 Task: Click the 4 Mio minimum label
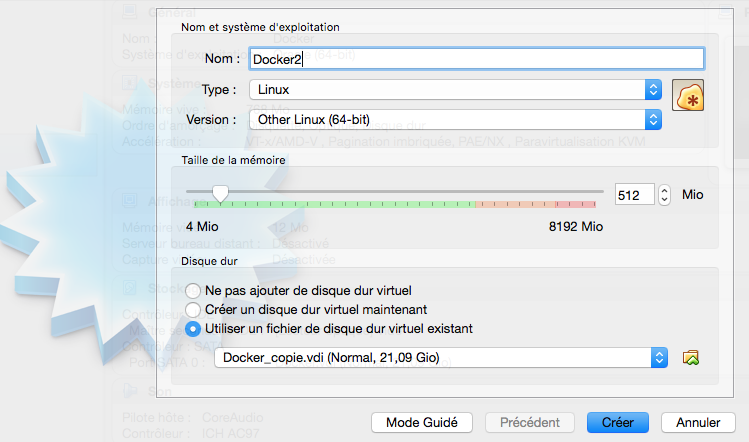click(x=201, y=227)
